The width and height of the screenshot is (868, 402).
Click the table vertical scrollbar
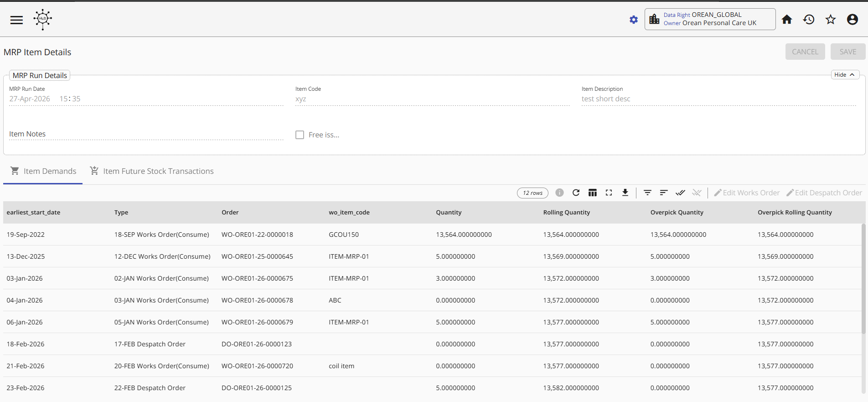863,278
